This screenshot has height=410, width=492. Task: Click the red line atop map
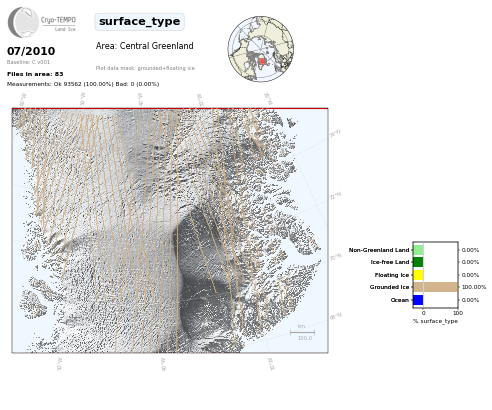170,108
